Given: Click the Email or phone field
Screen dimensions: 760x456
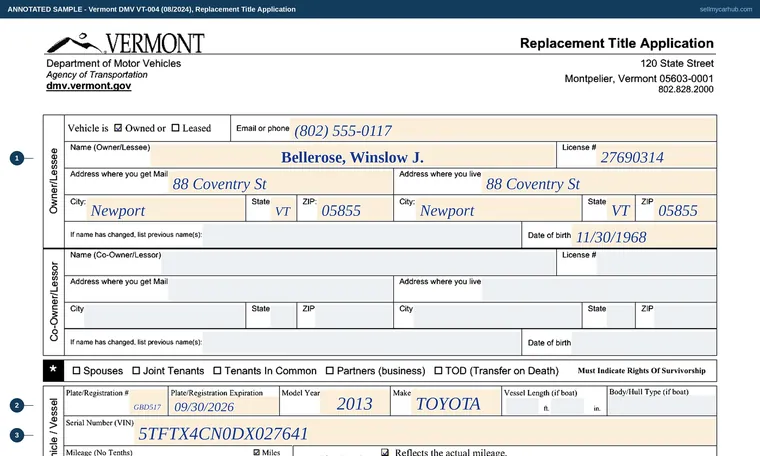Looking at the screenshot, I should 503,129.
